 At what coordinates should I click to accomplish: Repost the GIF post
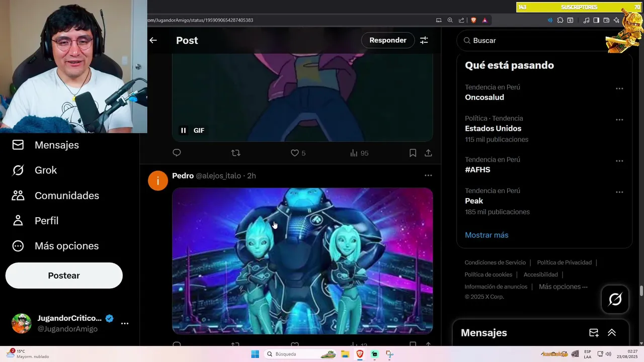235,153
